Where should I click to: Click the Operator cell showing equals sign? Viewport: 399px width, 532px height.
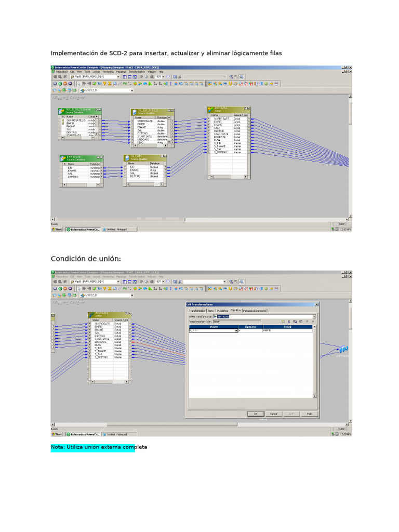coord(250,330)
